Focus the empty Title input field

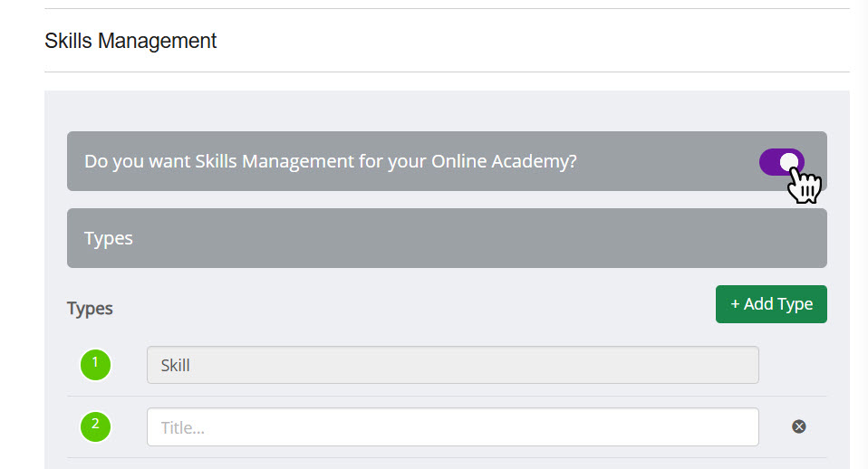pyautogui.click(x=452, y=426)
